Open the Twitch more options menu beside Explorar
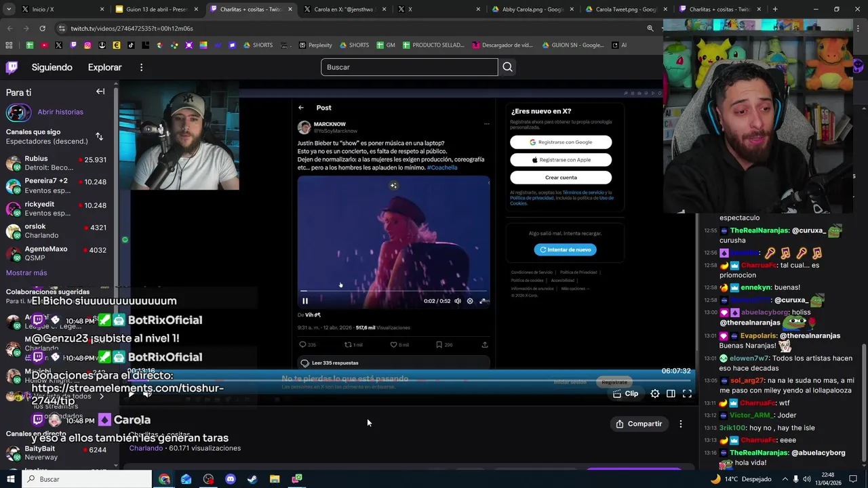 tap(141, 67)
